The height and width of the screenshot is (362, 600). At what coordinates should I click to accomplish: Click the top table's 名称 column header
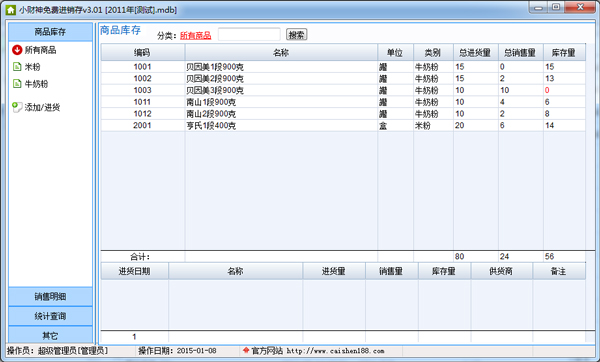(x=281, y=52)
